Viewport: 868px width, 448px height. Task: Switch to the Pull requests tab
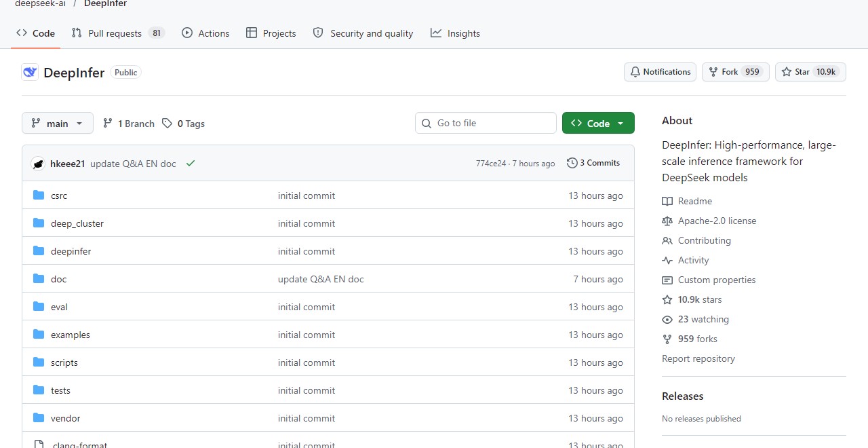tap(118, 33)
